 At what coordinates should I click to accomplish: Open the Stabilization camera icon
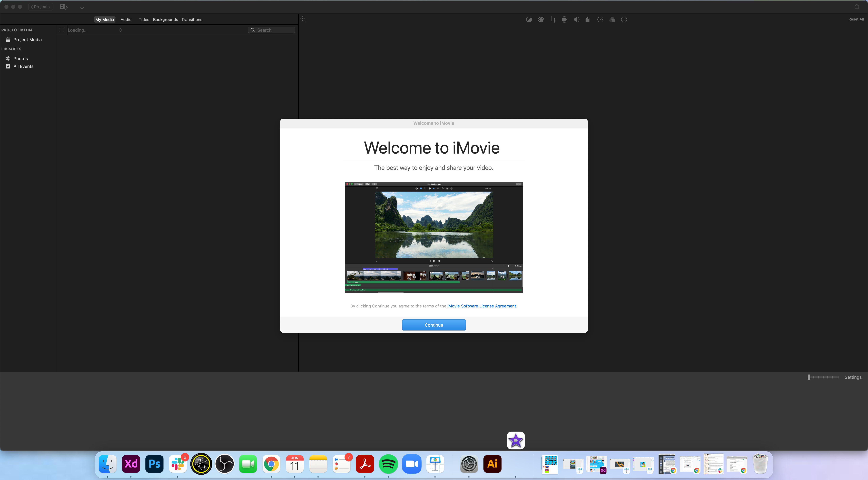[565, 19]
